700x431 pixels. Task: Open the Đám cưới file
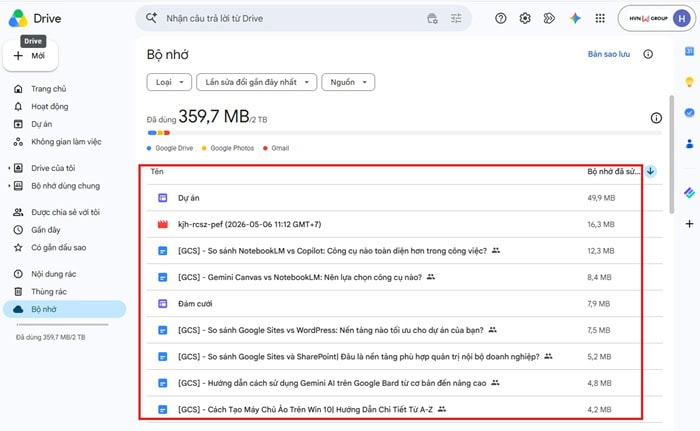click(x=404, y=304)
